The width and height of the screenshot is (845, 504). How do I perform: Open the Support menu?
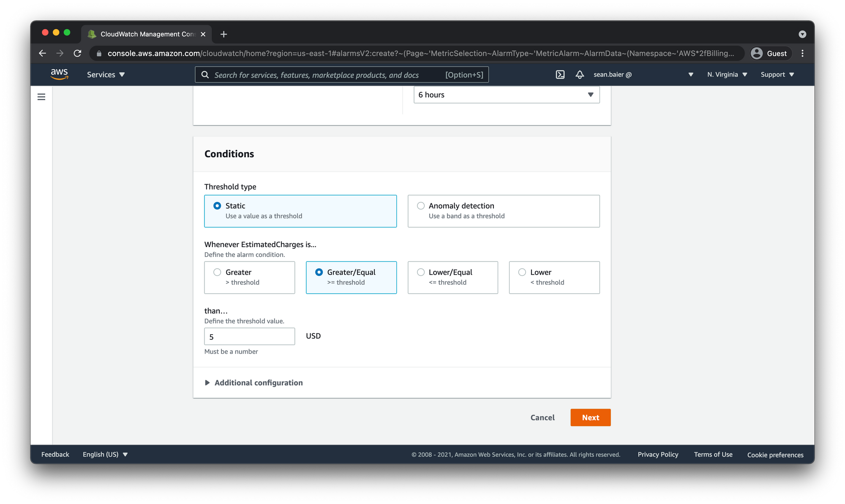pos(777,75)
